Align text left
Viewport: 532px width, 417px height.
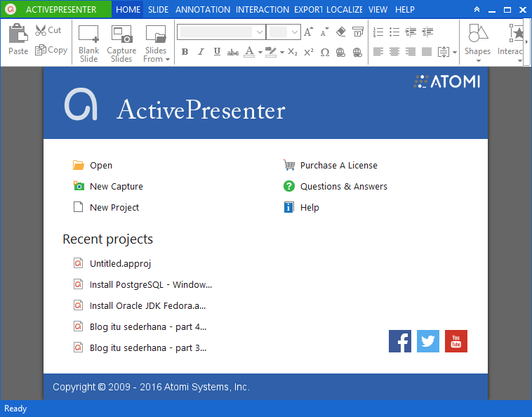point(378,51)
